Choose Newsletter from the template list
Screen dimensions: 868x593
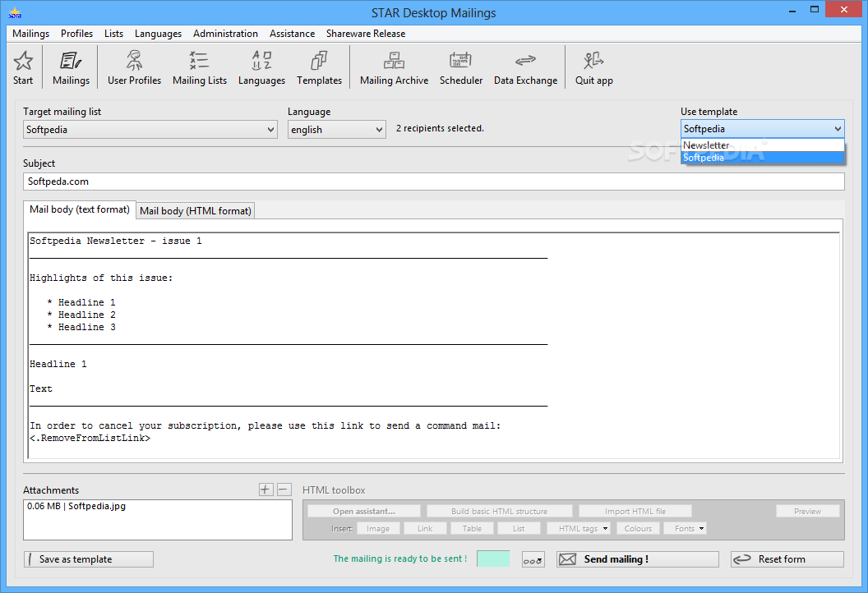pyautogui.click(x=762, y=145)
